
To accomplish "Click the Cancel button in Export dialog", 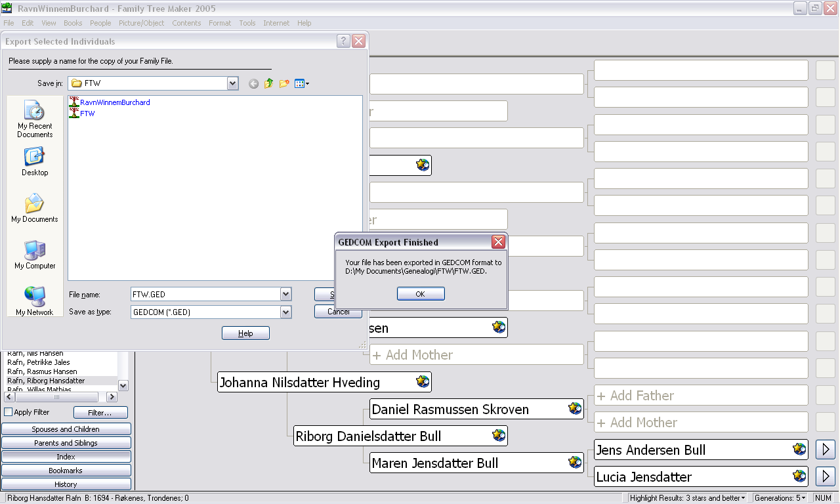I will pyautogui.click(x=339, y=312).
